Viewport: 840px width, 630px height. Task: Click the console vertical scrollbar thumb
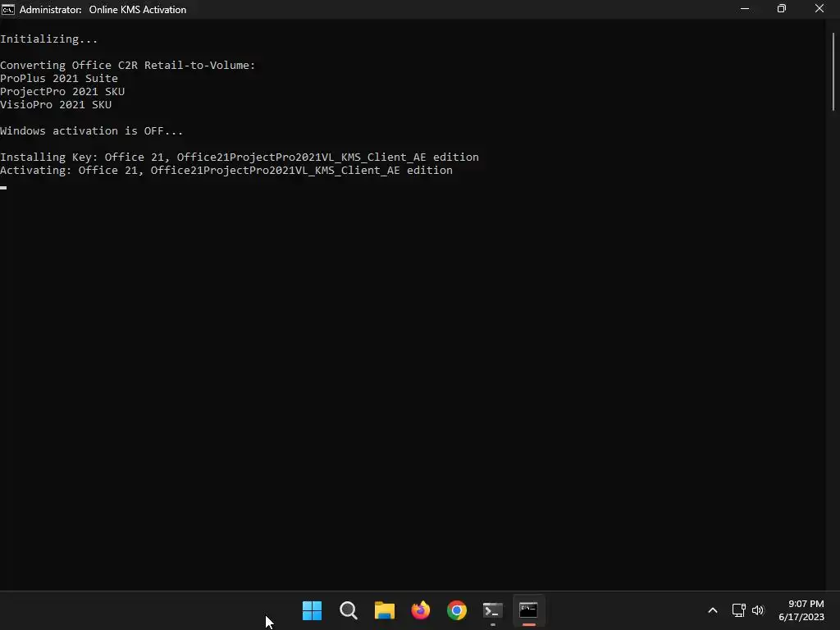833,72
